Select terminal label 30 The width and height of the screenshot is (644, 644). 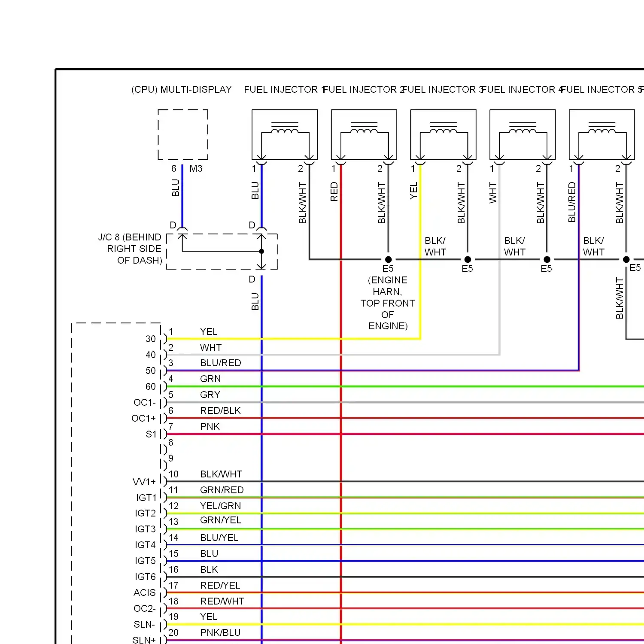coord(151,339)
